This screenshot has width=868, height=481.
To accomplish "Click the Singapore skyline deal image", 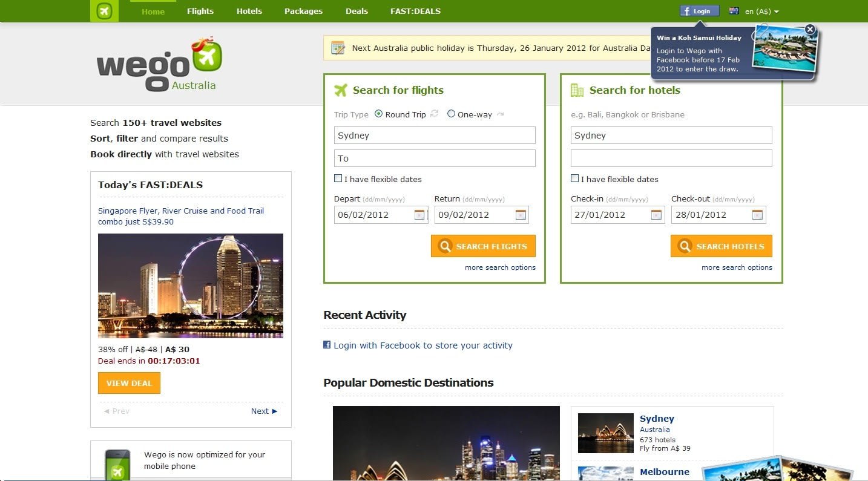I will tap(191, 286).
